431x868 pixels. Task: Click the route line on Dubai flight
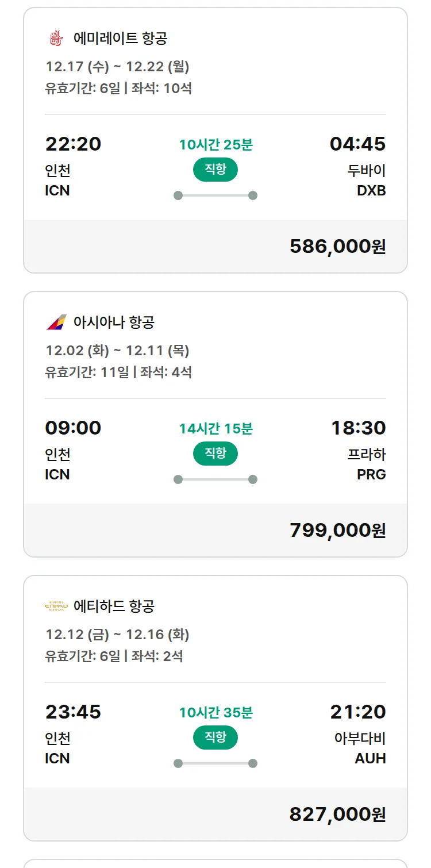[x=215, y=195]
